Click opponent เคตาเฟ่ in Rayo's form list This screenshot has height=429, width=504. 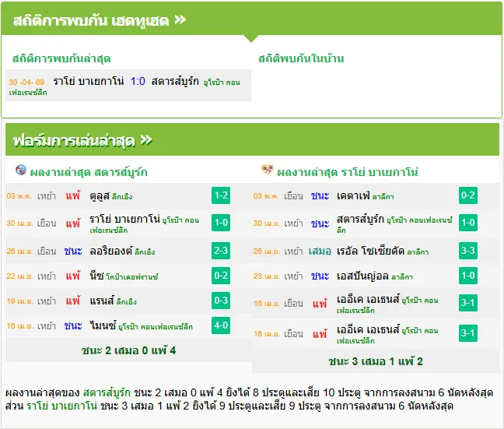pyautogui.click(x=353, y=195)
